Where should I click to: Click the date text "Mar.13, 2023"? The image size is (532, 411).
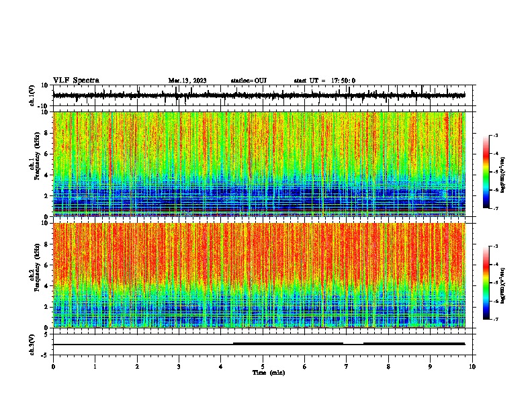point(187,81)
